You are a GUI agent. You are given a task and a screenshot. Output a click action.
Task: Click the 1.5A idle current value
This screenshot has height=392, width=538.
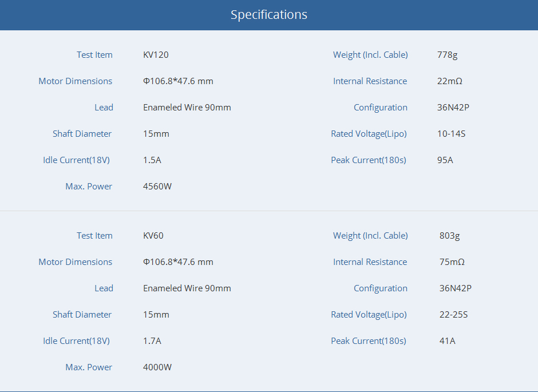(152, 160)
